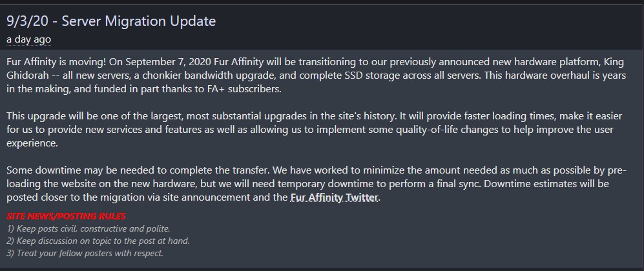Click rule 3 about treating posters with respect
Viewport: 644px width, 271px height.
tap(85, 253)
